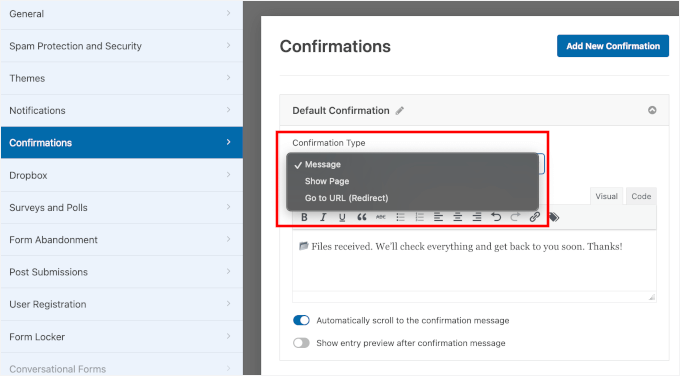The image size is (680, 376).
Task: Open Notifications settings section
Action: [122, 111]
